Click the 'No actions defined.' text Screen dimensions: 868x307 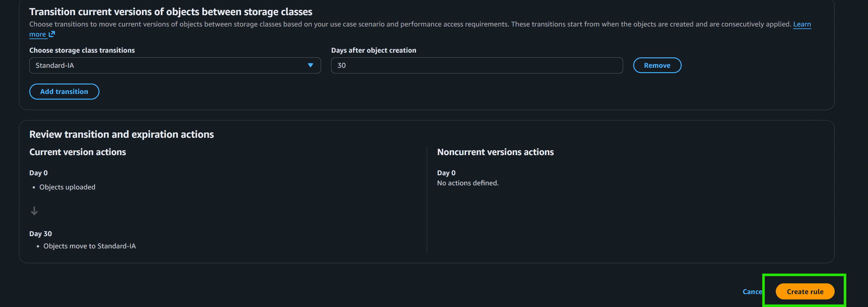[x=468, y=183]
